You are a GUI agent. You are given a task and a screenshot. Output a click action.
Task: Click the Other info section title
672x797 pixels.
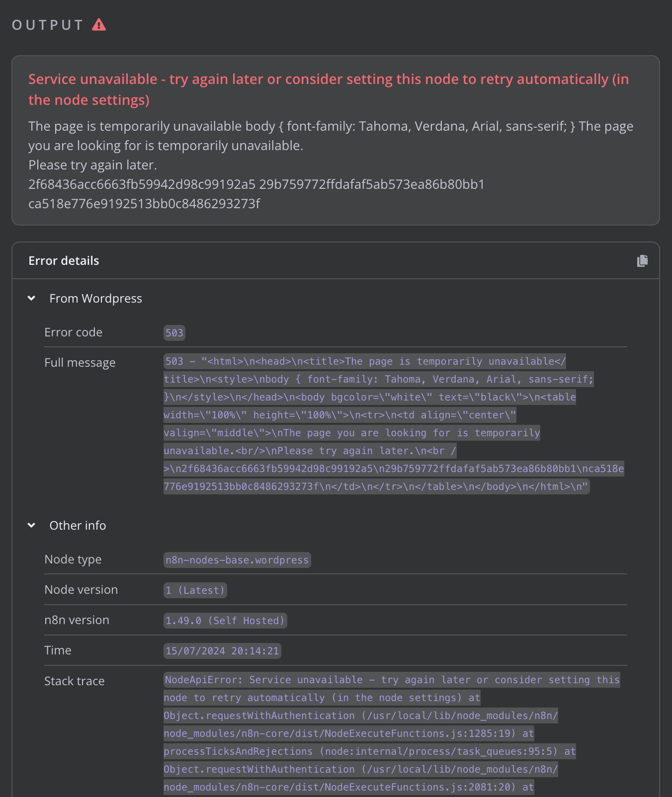(x=78, y=525)
